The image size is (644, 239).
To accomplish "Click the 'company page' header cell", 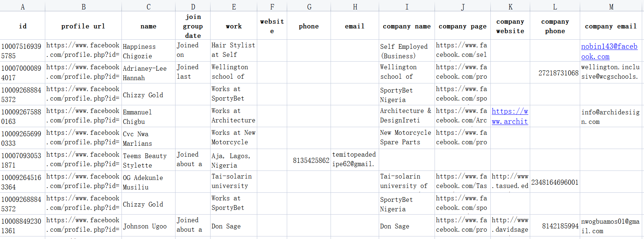I will click(x=463, y=26).
